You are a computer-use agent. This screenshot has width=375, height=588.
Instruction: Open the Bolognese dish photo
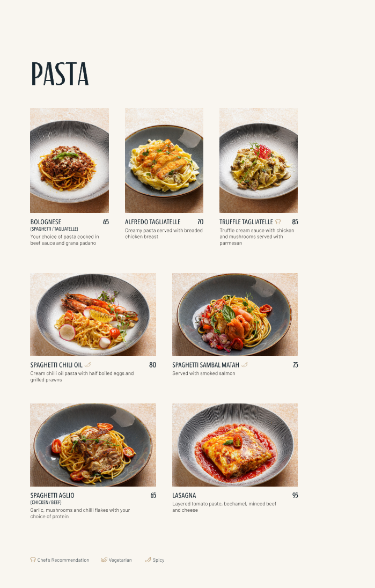tap(69, 160)
